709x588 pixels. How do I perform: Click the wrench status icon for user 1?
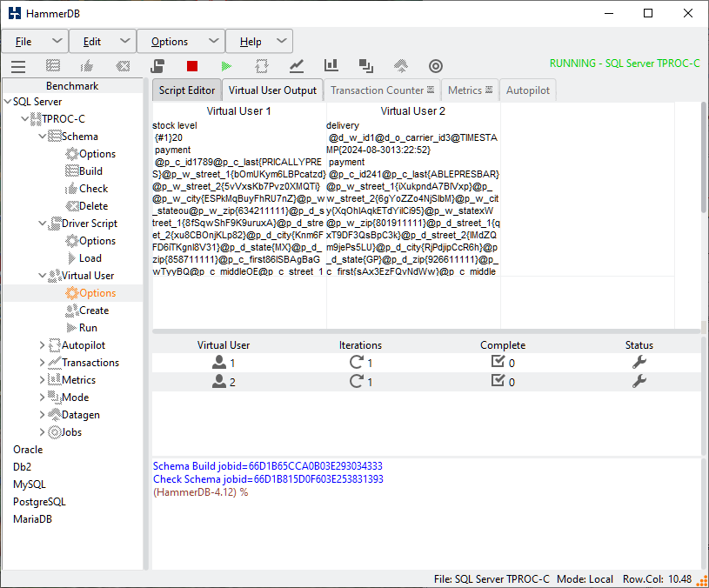coord(639,362)
